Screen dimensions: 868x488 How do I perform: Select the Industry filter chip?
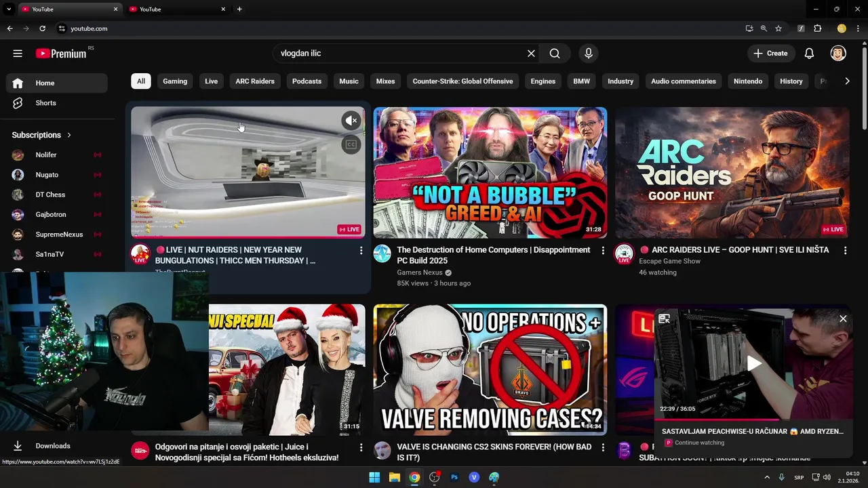coord(620,81)
